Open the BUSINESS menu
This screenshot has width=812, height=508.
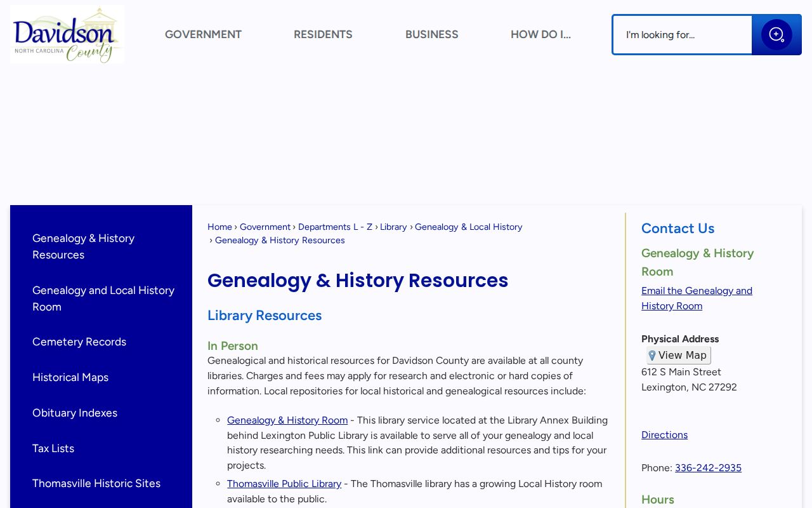coord(432,34)
